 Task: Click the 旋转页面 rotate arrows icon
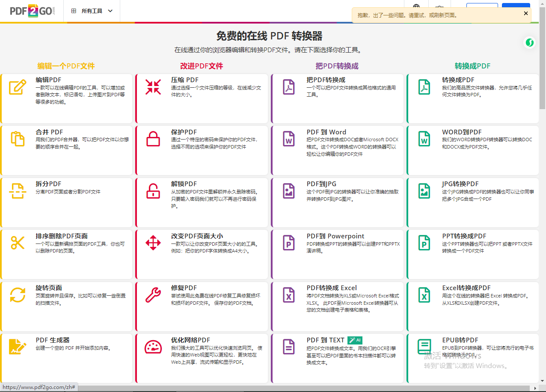click(x=18, y=295)
